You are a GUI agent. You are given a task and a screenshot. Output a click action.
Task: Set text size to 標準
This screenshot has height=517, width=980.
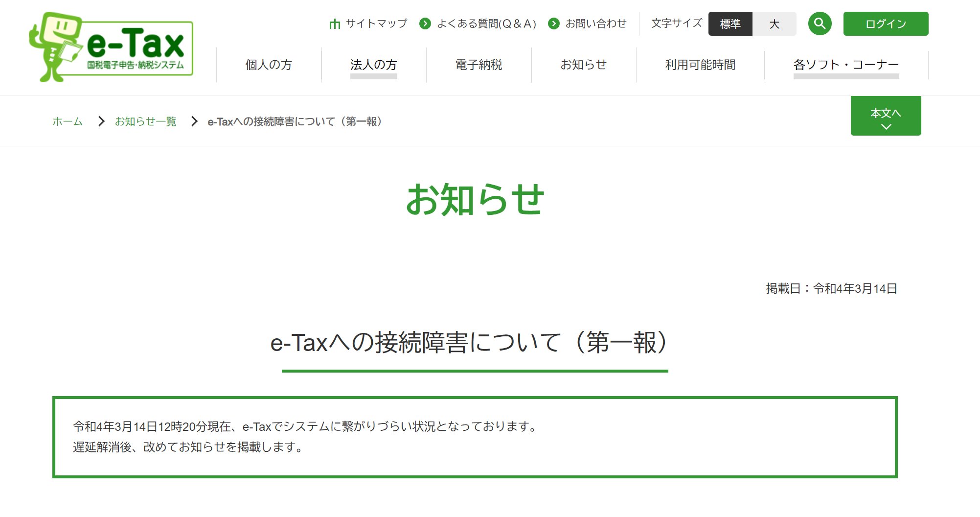(x=730, y=24)
